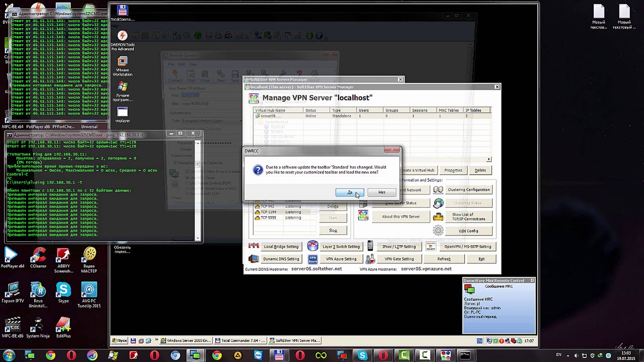644x362 pixels.
Task: Open CCleaner desktop shortcut
Action: point(38,258)
